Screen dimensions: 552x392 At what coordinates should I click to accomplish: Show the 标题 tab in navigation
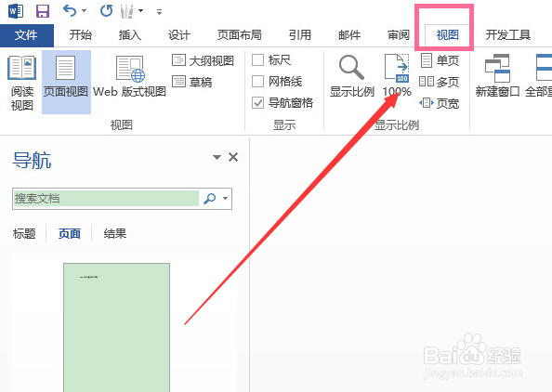coord(24,234)
